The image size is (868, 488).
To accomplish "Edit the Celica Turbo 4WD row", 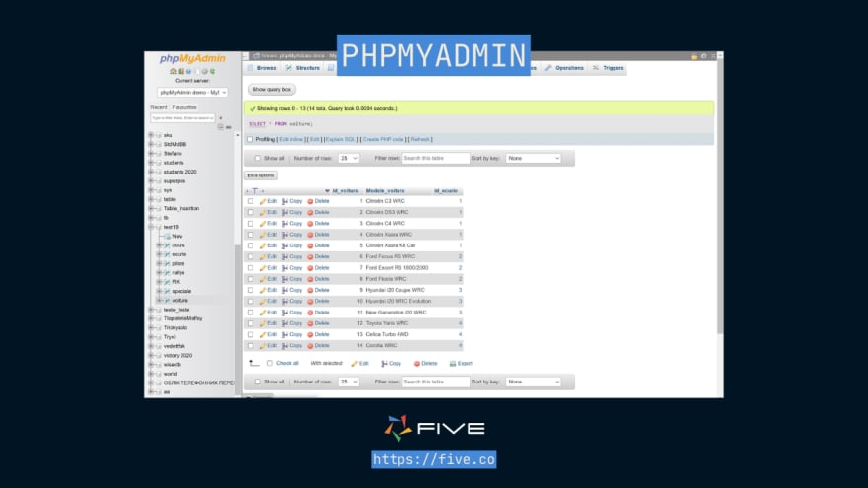I will [268, 335].
